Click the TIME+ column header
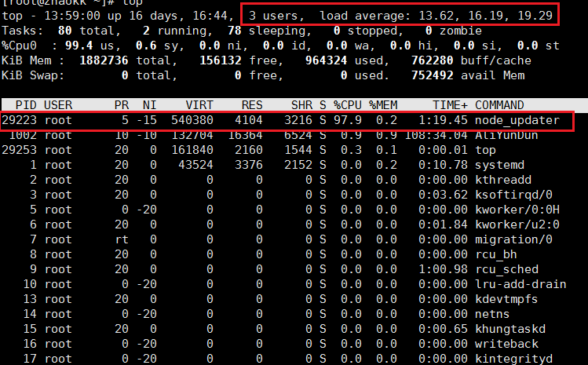 [450, 105]
